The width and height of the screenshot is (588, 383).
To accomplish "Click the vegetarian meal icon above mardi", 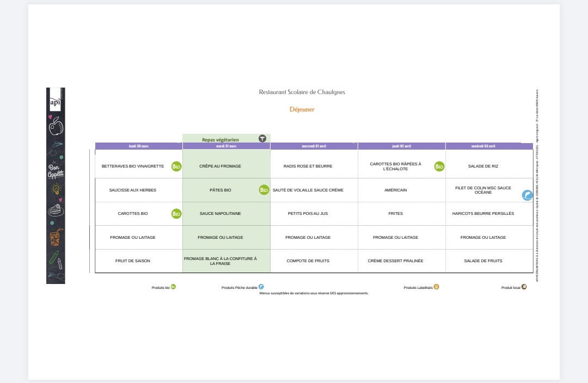I will pos(262,139).
